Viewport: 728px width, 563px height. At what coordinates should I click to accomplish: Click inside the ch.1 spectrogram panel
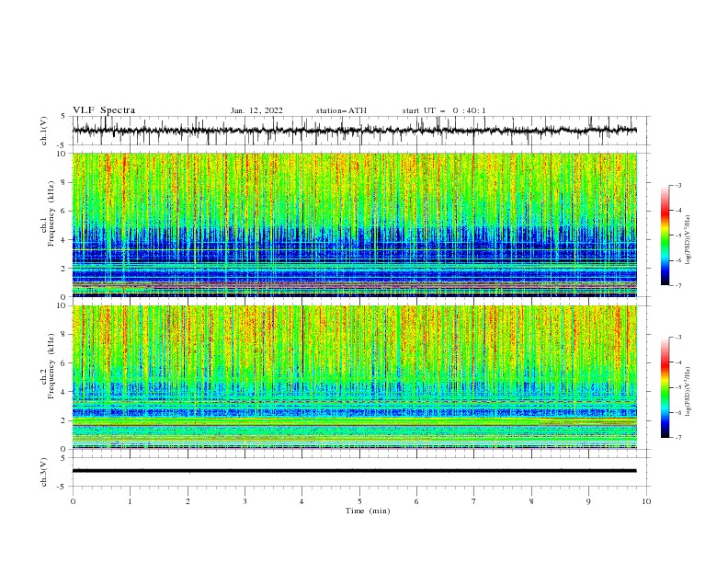pyautogui.click(x=354, y=224)
